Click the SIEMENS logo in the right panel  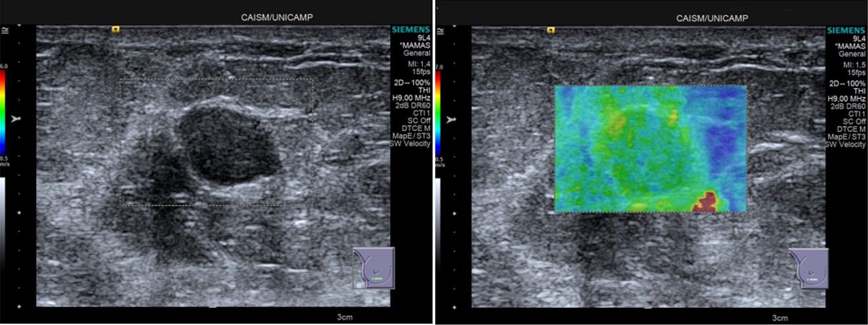pos(847,30)
